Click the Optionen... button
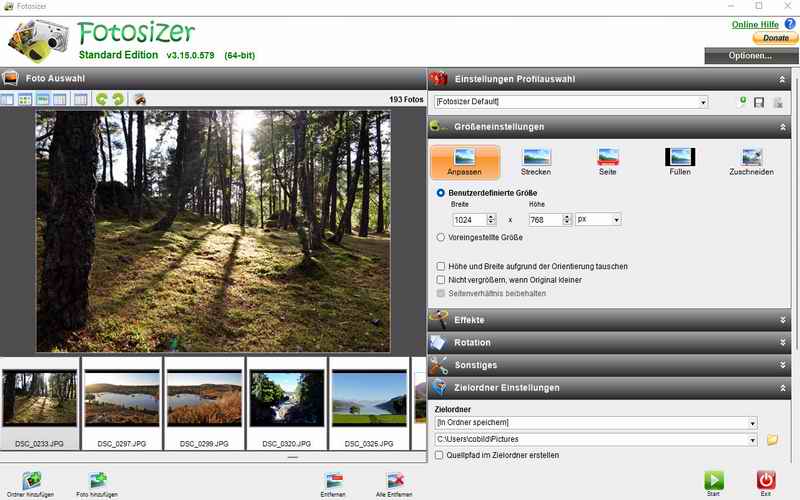Image resolution: width=800 pixels, height=500 pixels. tap(751, 56)
